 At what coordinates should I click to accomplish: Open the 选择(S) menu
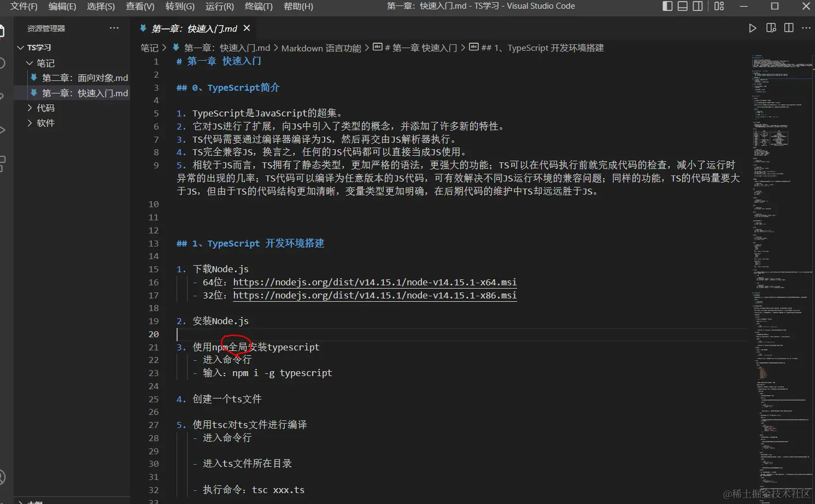(x=101, y=6)
